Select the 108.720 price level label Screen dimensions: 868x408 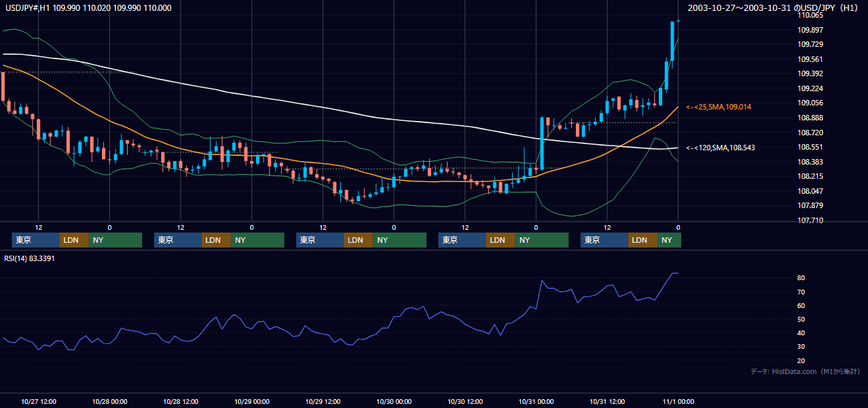click(810, 133)
